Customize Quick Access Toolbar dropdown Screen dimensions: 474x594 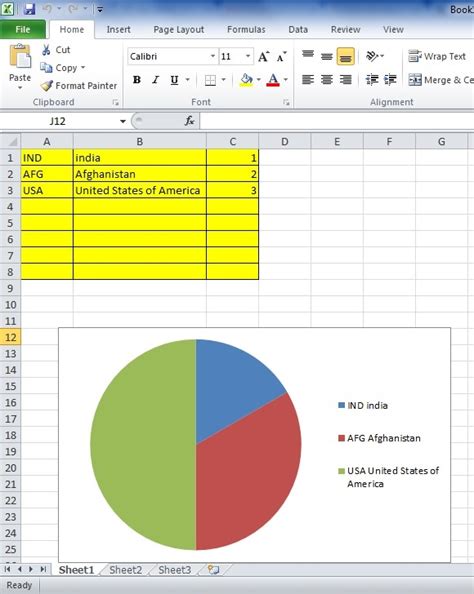100,9
